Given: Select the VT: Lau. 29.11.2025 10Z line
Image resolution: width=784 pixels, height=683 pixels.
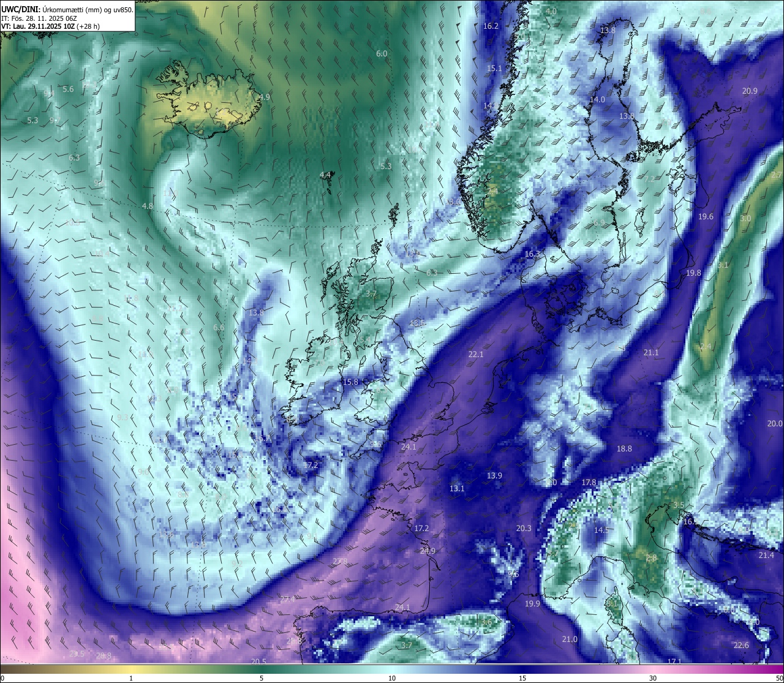Looking at the screenshot, I should click(x=50, y=26).
